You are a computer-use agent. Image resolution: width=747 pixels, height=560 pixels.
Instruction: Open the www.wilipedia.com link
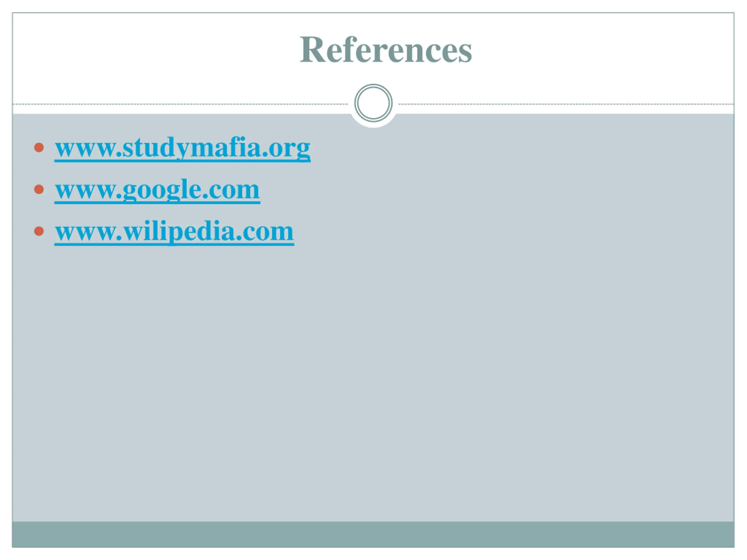point(174,232)
